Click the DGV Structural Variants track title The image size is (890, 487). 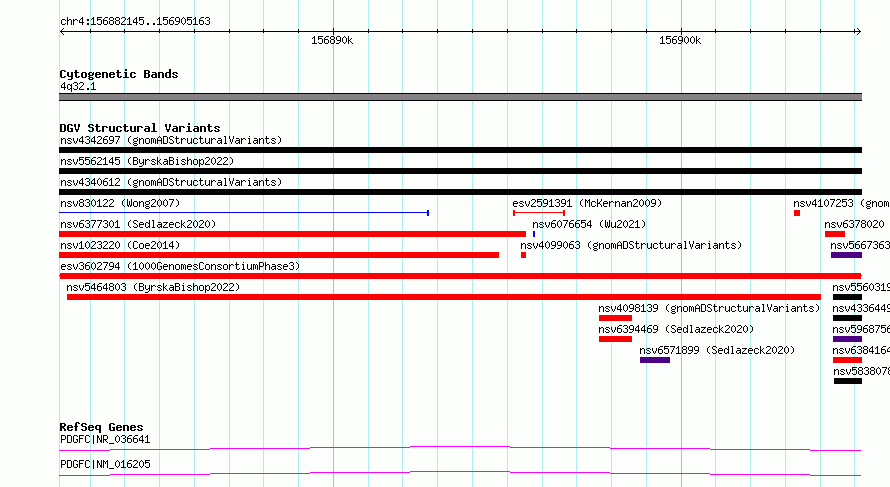140,128
